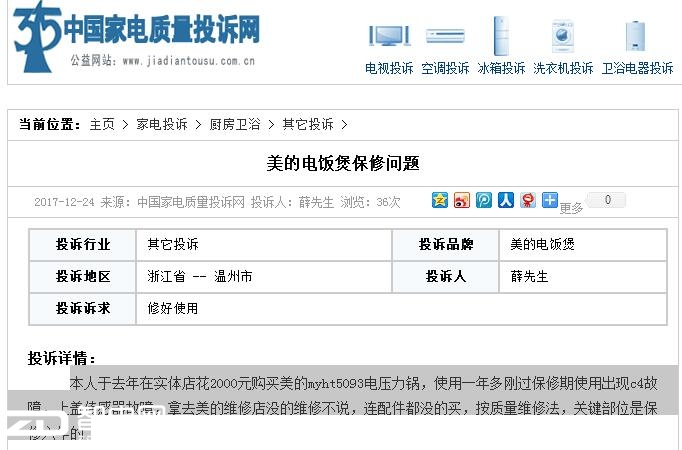Open 厨房卫浴 breadcrumb link
This screenshot has height=450, width=682.
(235, 125)
